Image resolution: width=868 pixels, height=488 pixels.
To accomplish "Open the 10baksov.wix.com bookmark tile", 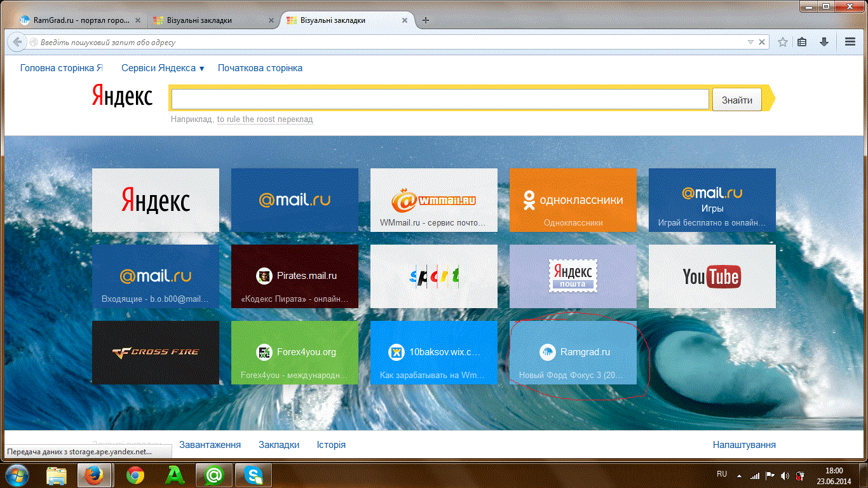I will click(x=434, y=353).
